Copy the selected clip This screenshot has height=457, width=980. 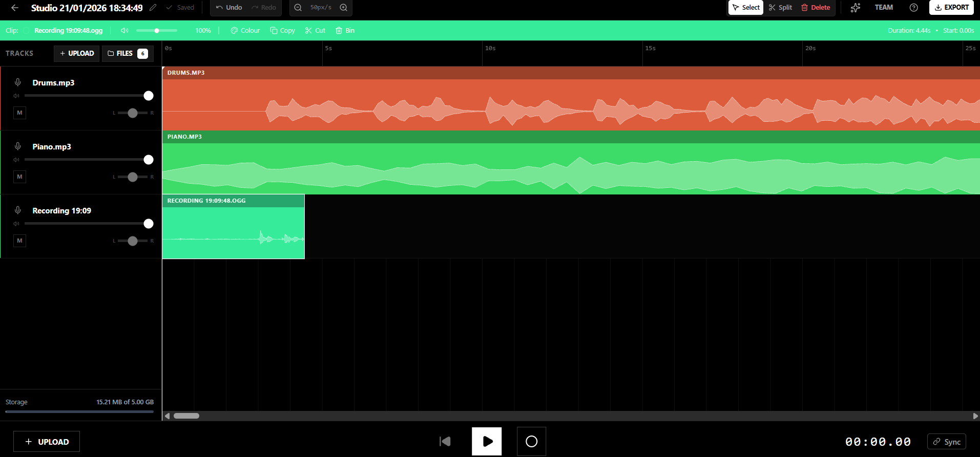point(282,31)
